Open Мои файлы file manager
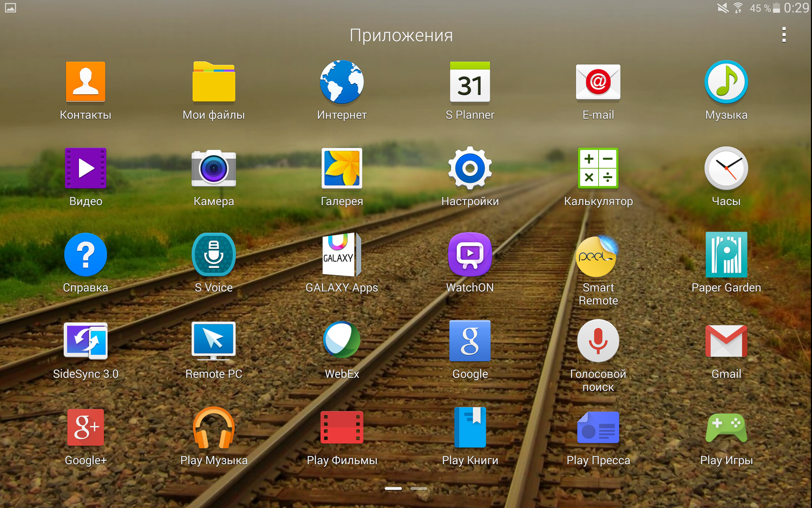 pos(214,82)
